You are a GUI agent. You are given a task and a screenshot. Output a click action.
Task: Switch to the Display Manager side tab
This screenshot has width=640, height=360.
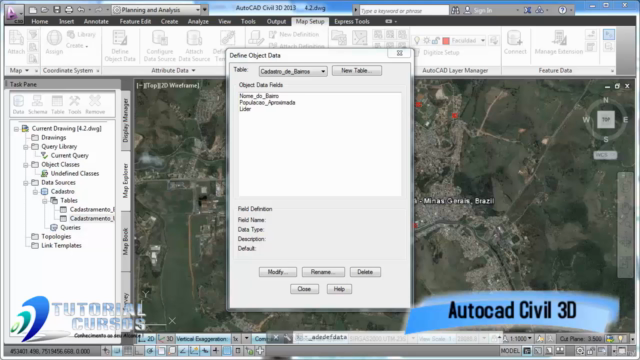tap(125, 120)
